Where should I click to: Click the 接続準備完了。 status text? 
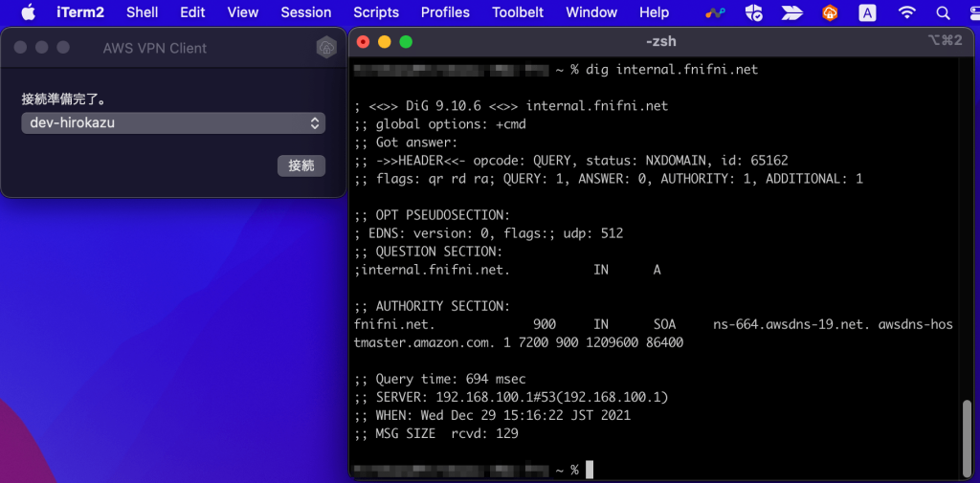[x=63, y=99]
